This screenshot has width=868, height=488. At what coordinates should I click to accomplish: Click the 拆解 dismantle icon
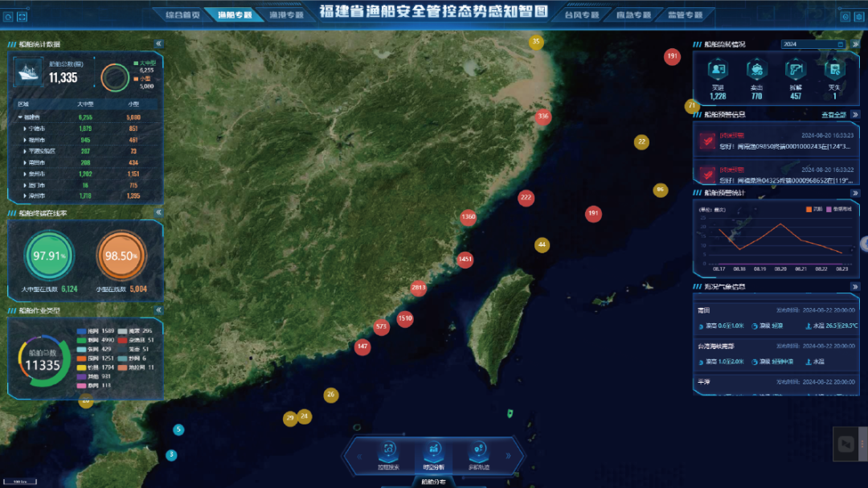[x=795, y=70]
